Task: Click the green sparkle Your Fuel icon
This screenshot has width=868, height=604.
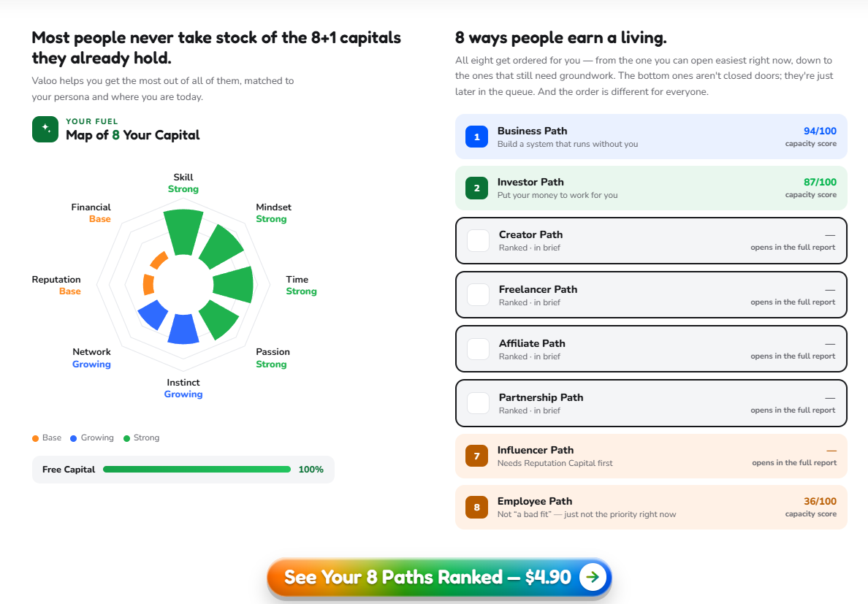Action: pyautogui.click(x=45, y=129)
